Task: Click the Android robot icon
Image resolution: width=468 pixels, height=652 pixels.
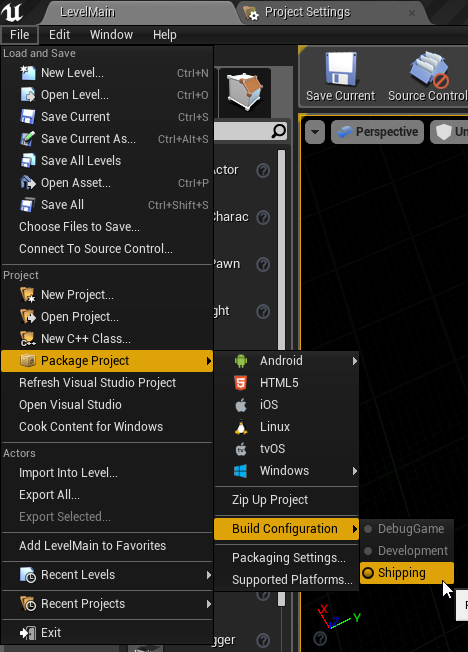Action: (241, 361)
